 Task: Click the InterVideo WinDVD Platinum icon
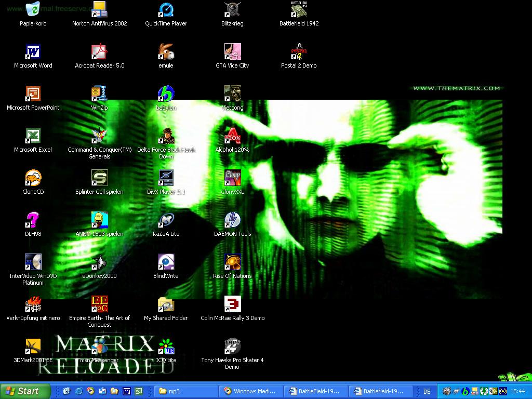tap(33, 262)
